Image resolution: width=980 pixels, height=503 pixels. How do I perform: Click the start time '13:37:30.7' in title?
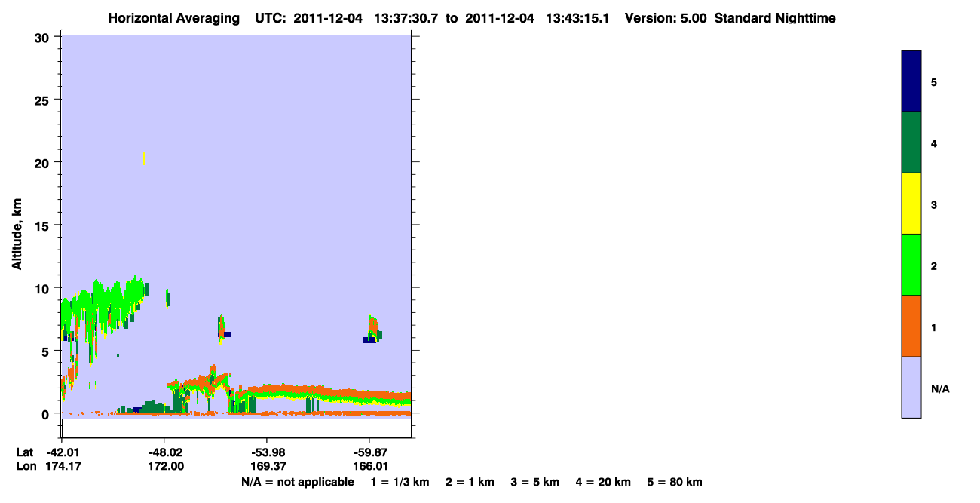(x=408, y=18)
